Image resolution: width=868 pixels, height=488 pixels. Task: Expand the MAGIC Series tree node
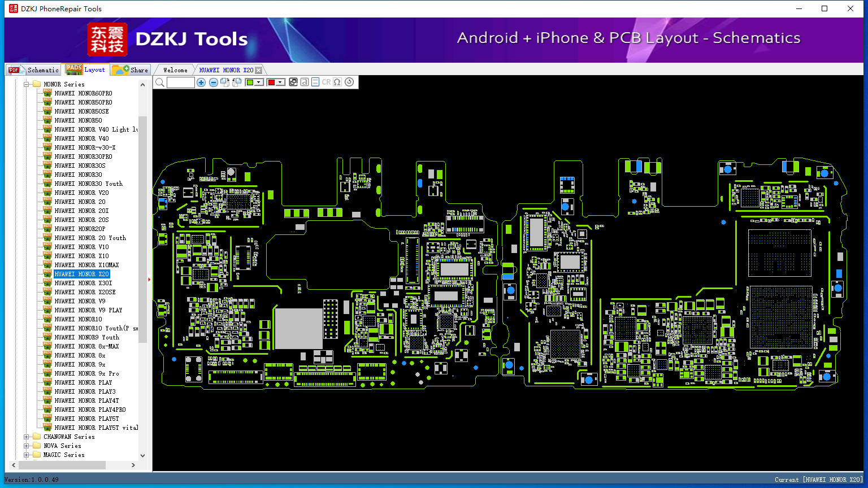(x=26, y=455)
